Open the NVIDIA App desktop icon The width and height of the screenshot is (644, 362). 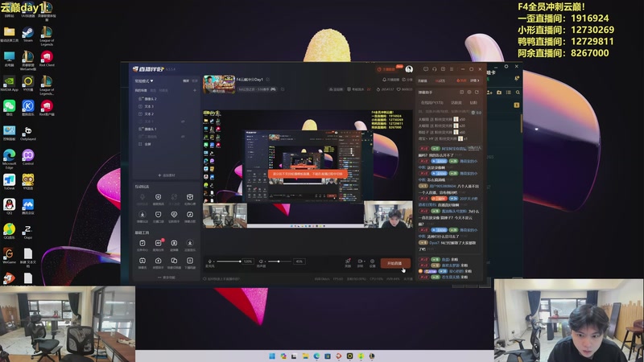pos(9,84)
